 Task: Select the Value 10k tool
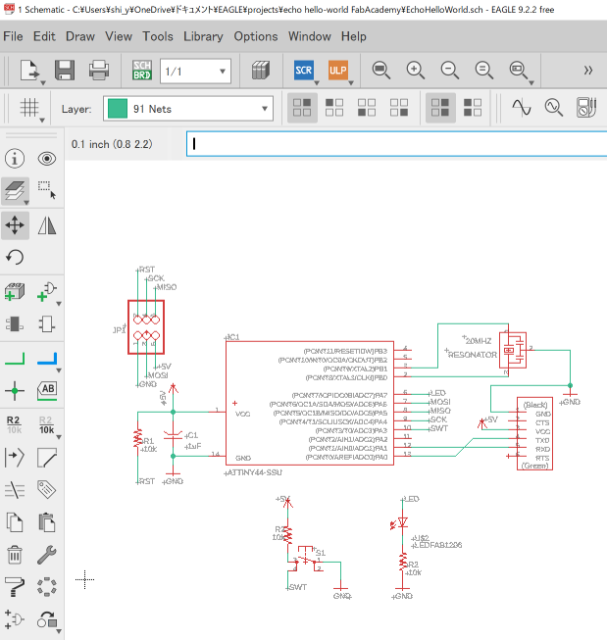click(x=46, y=424)
